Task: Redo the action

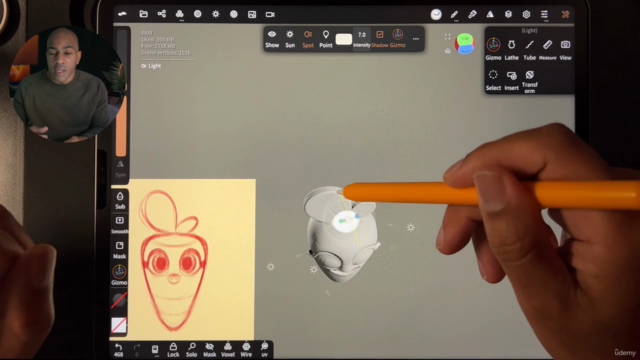Action: pyautogui.click(x=137, y=350)
